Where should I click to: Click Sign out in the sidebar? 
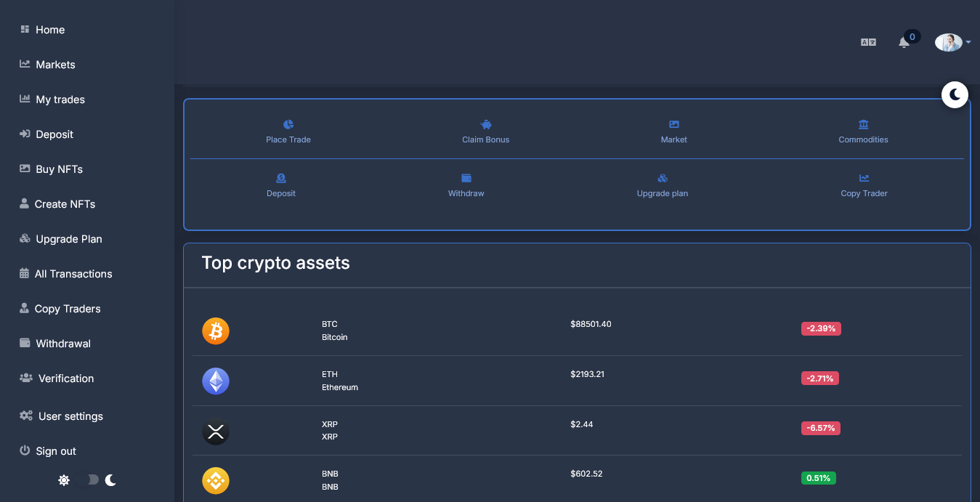point(55,451)
